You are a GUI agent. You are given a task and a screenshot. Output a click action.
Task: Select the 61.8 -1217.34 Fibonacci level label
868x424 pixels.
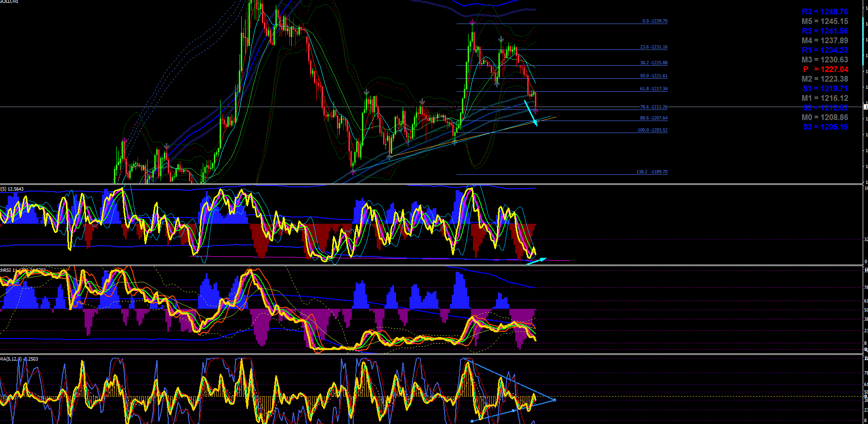pos(654,89)
